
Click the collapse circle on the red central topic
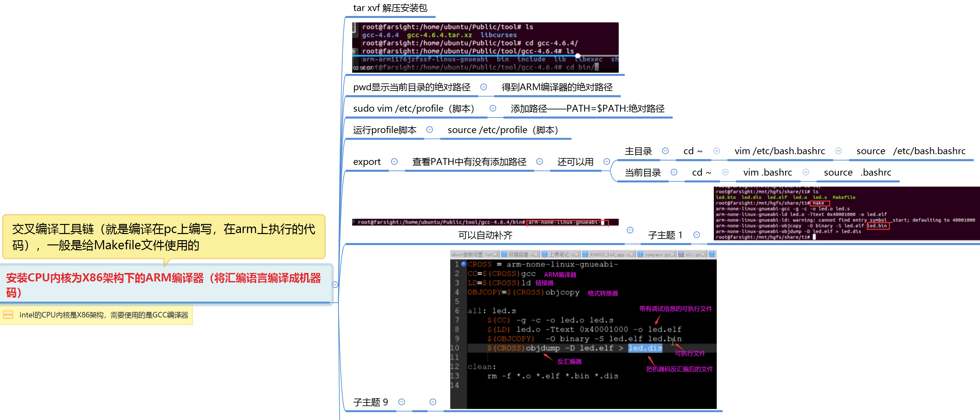coord(335,285)
